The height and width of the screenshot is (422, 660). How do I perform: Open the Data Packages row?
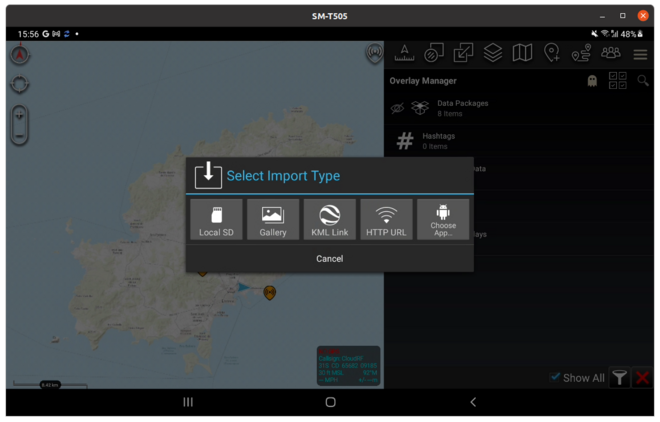coord(519,108)
